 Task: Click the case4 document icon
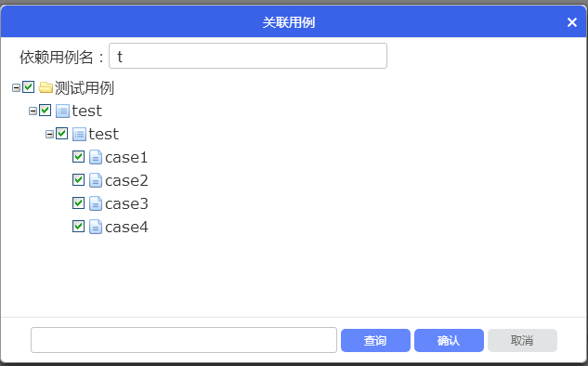(x=96, y=227)
